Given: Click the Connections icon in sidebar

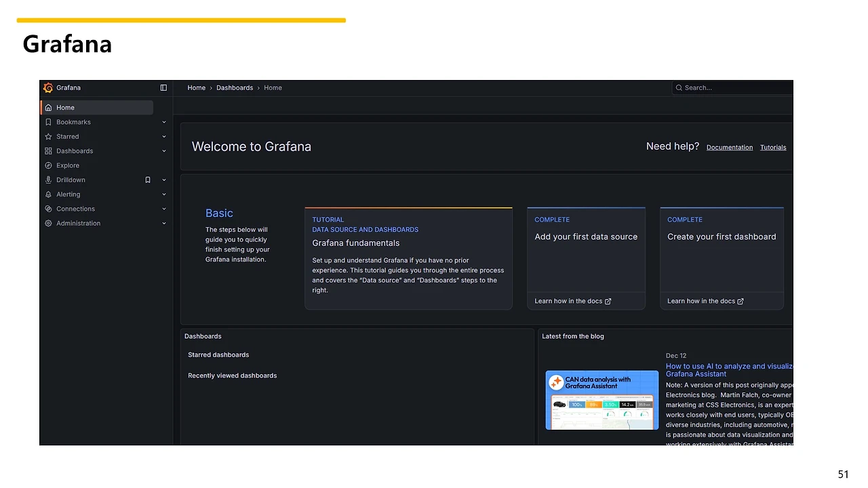Looking at the screenshot, I should pyautogui.click(x=48, y=209).
